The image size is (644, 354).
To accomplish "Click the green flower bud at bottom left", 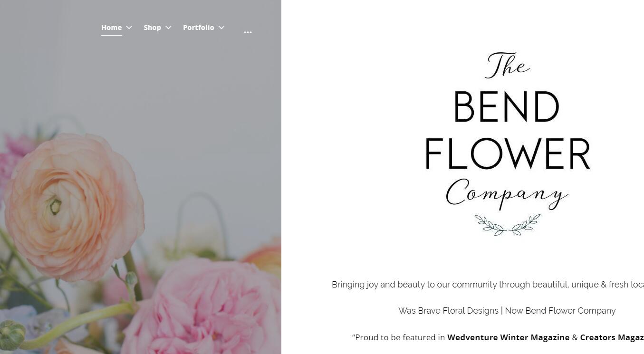I will coord(12,335).
